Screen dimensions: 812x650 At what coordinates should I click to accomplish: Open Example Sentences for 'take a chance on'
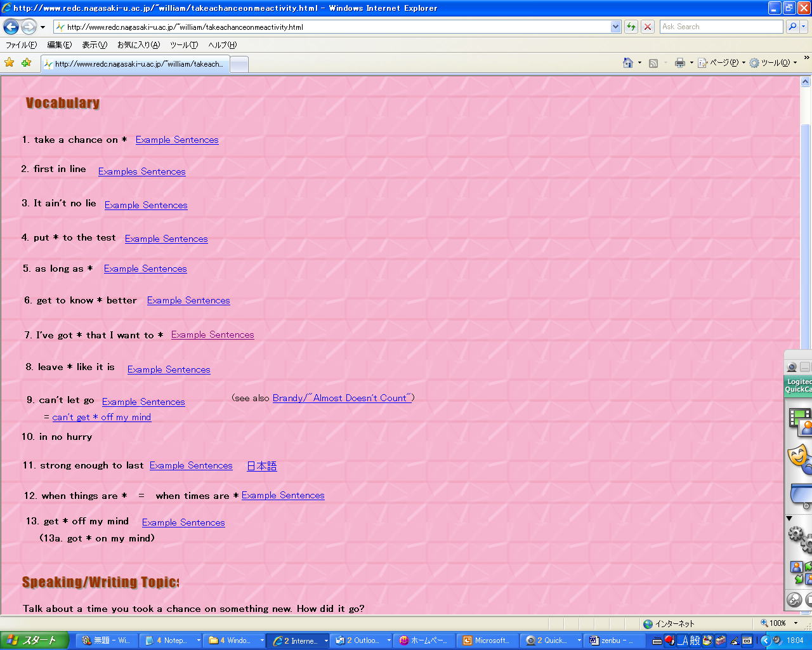click(x=177, y=140)
